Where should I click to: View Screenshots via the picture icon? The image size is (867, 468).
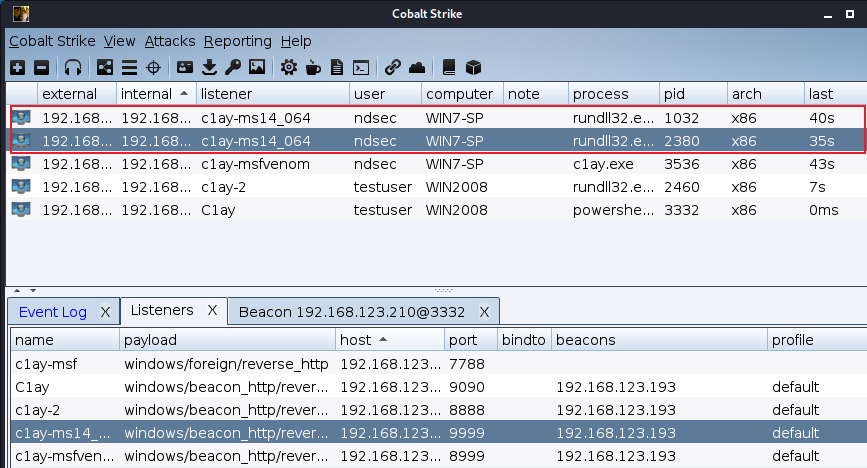(257, 67)
